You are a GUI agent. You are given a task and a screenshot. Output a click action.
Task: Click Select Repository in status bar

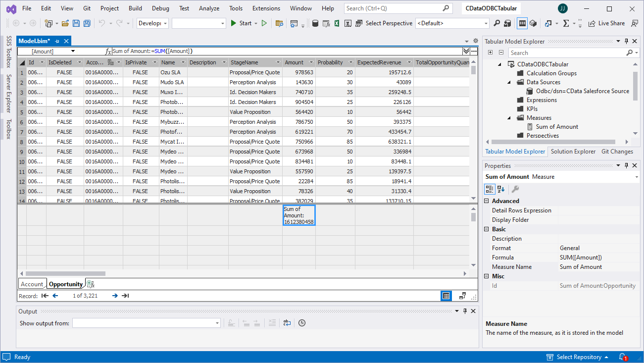click(x=579, y=357)
